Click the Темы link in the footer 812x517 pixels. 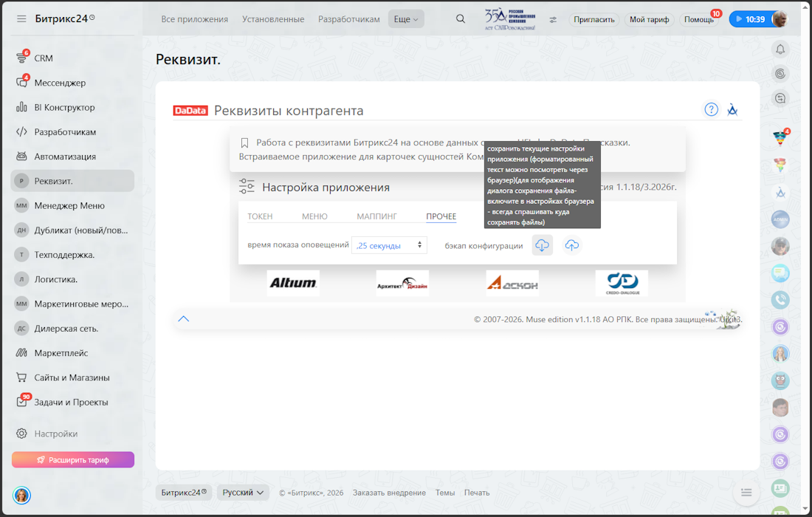click(445, 493)
